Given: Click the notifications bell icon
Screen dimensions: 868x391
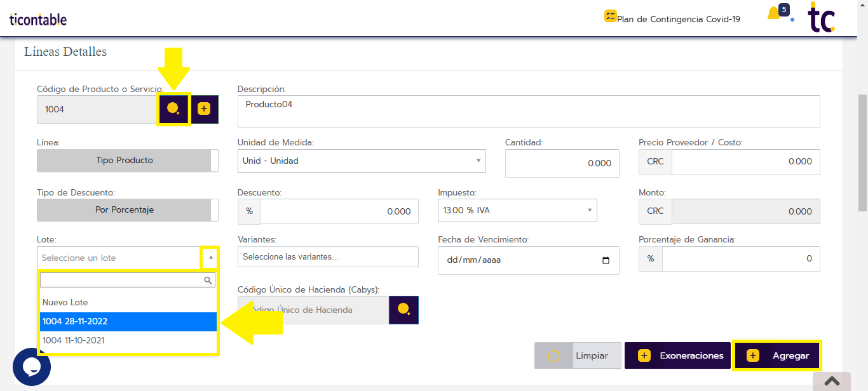Looking at the screenshot, I should point(773,14).
